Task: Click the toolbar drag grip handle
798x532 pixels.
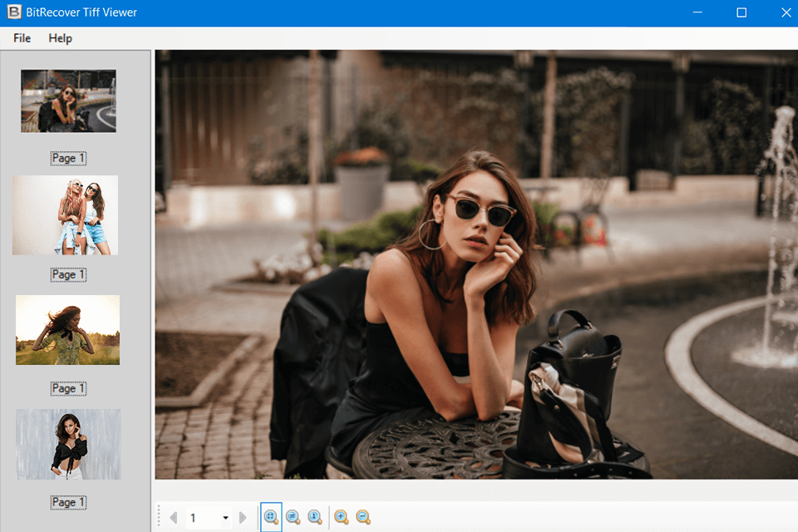Action: click(159, 515)
